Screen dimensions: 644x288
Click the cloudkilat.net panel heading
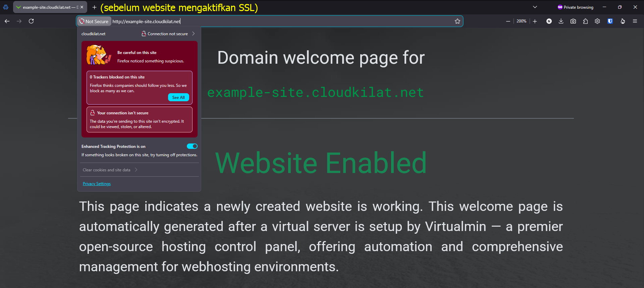[x=93, y=34]
